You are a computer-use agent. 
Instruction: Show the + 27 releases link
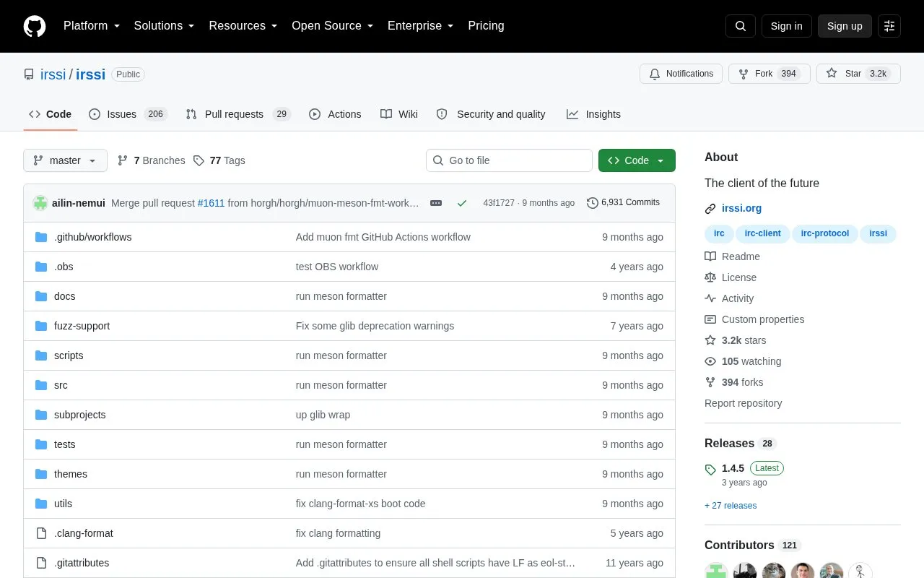coord(731,506)
